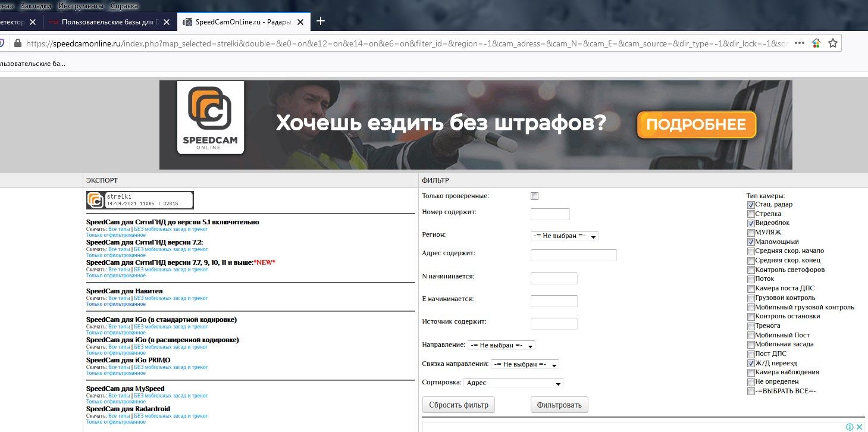
Task: Open a new browser tab with the plus icon
Action: (x=321, y=21)
